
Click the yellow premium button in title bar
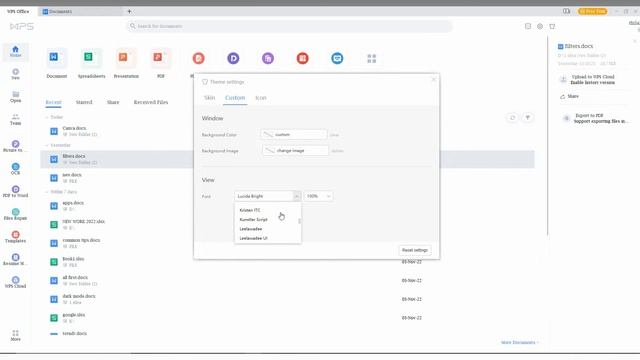click(593, 11)
